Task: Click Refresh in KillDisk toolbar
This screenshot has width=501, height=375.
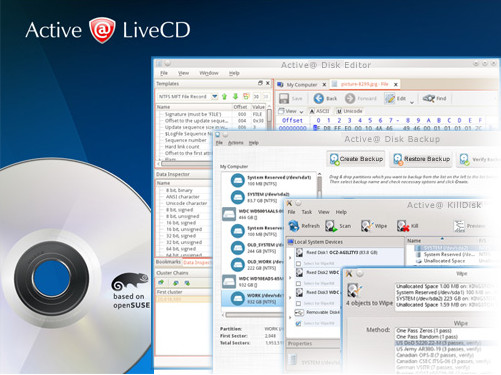Action: point(304,226)
